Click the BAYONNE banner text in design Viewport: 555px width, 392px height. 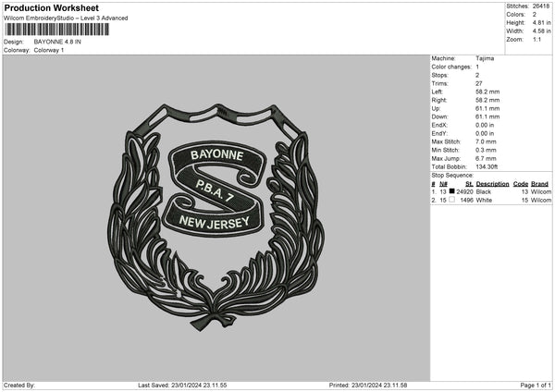[x=216, y=154]
